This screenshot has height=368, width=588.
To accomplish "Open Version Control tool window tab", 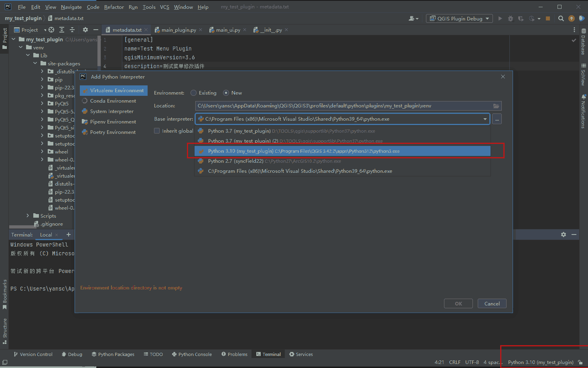I will tap(33, 354).
